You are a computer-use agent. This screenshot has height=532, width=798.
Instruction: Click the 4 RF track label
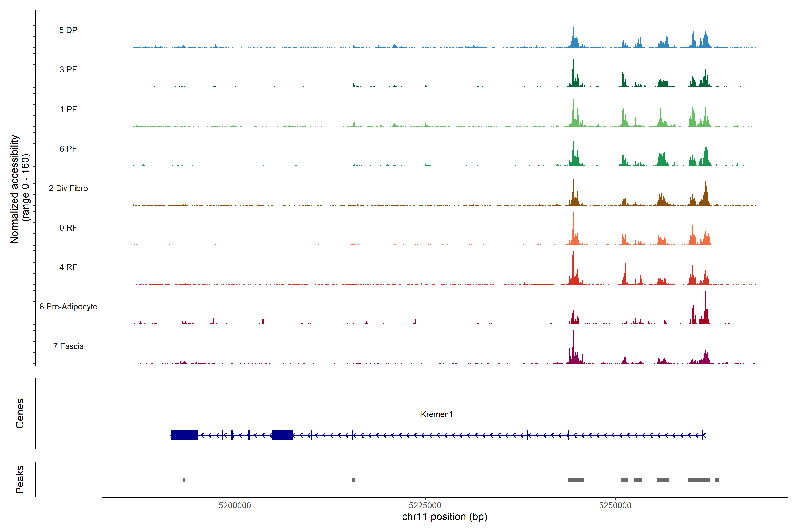tap(68, 267)
